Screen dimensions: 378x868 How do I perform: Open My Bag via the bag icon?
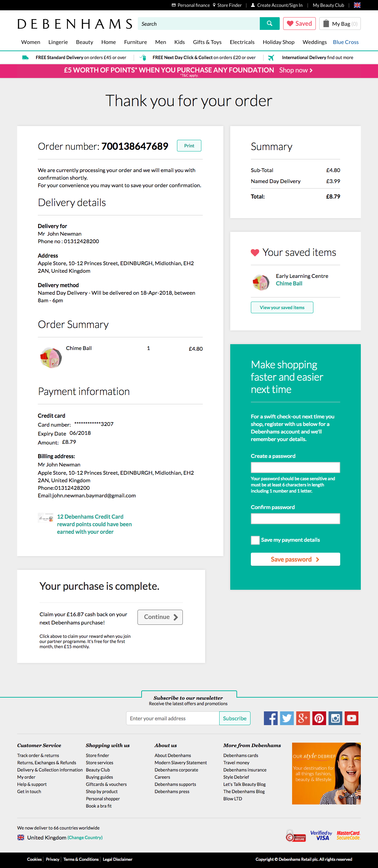tap(326, 23)
